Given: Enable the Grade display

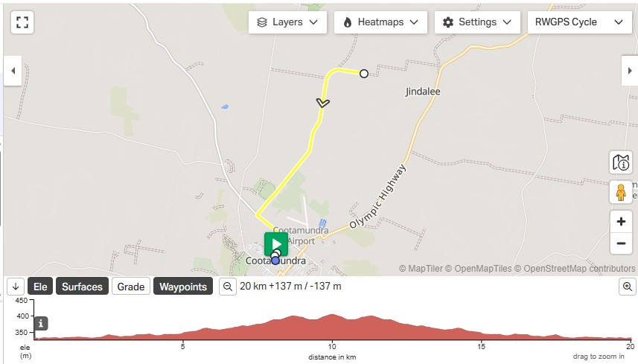Looking at the screenshot, I should click(x=131, y=287).
